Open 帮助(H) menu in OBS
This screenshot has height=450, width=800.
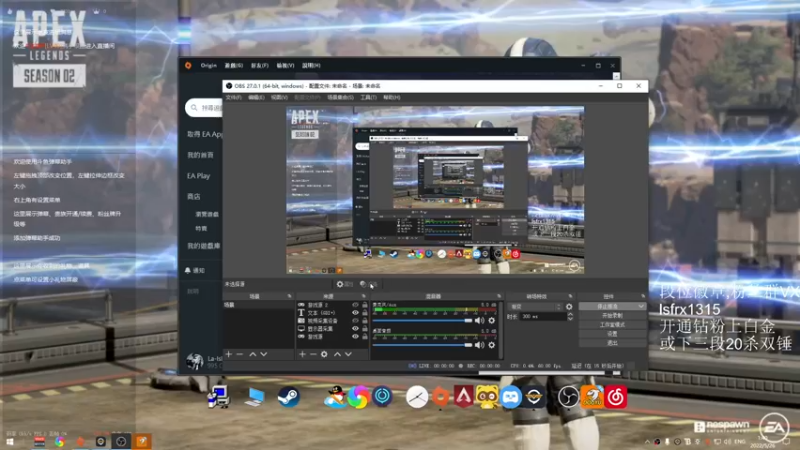pos(391,97)
